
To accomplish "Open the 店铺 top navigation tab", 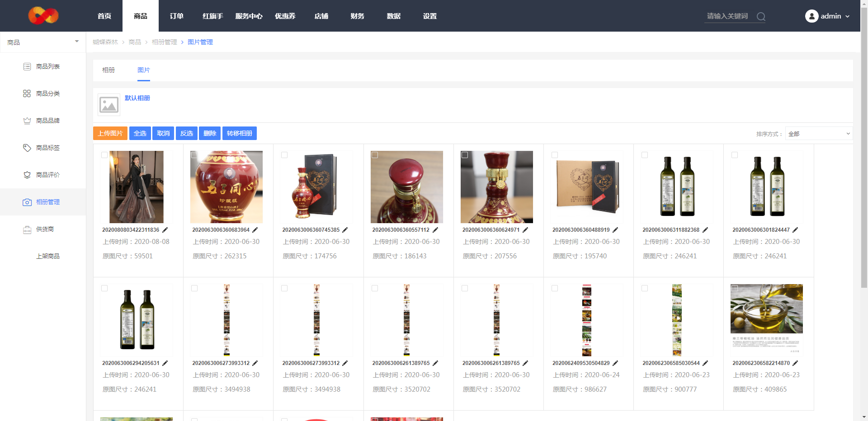I will 321,16.
